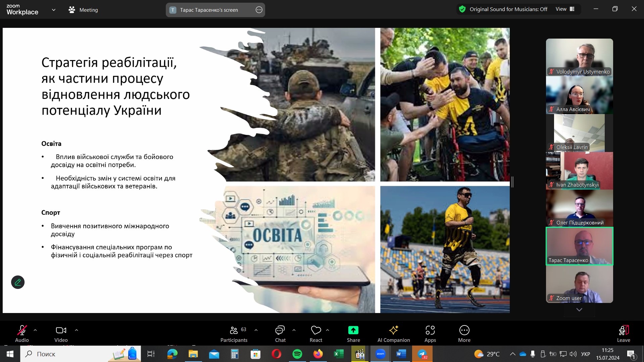The image size is (644, 362).
Task: Click the Leave meeting button
Action: tap(623, 334)
